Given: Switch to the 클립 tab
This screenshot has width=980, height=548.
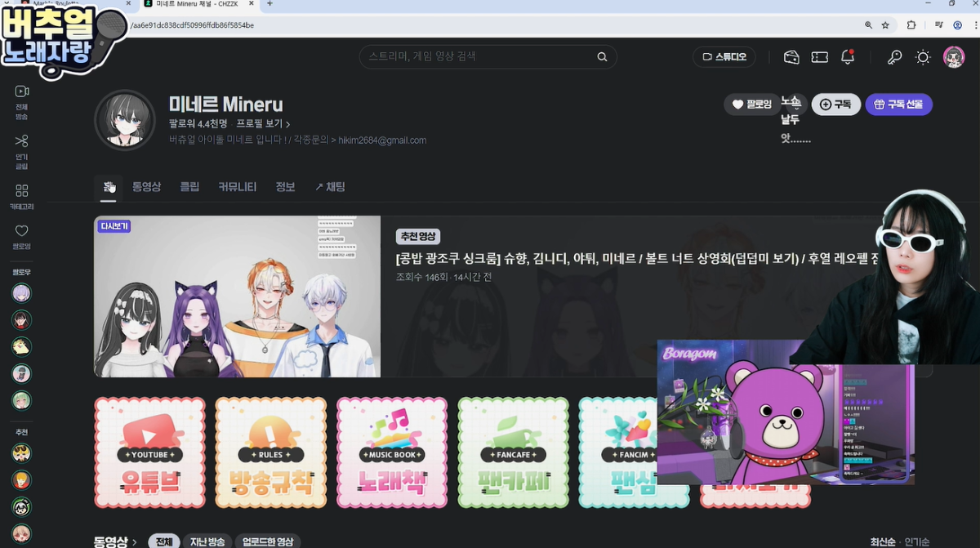Looking at the screenshot, I should (x=189, y=187).
